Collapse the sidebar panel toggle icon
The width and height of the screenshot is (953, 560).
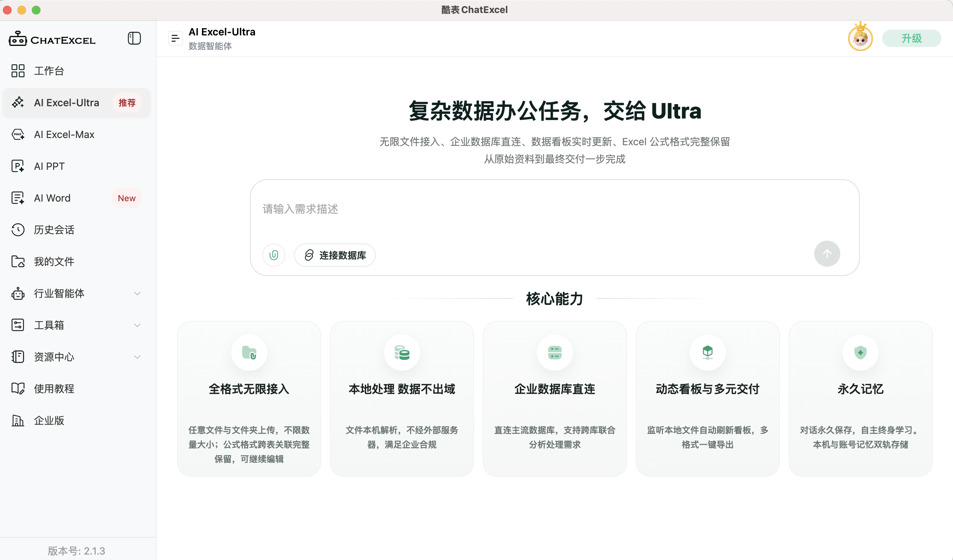134,38
